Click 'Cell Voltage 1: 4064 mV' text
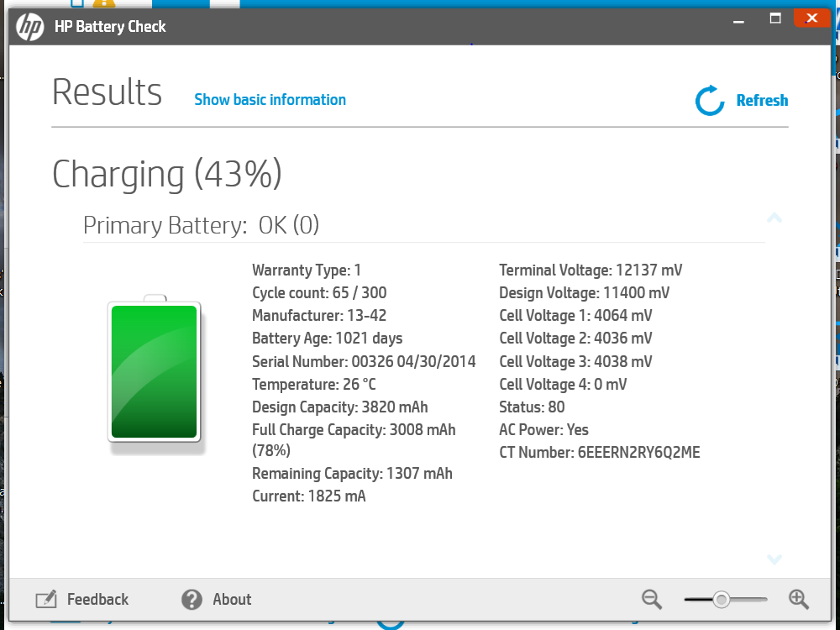Screen dimensions: 840x630 coord(576,315)
